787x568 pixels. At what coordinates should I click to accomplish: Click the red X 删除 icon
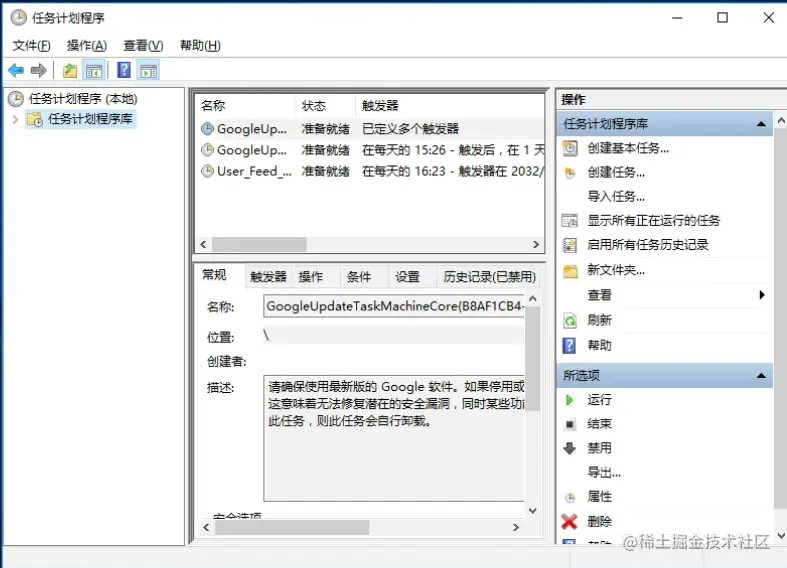click(x=569, y=522)
